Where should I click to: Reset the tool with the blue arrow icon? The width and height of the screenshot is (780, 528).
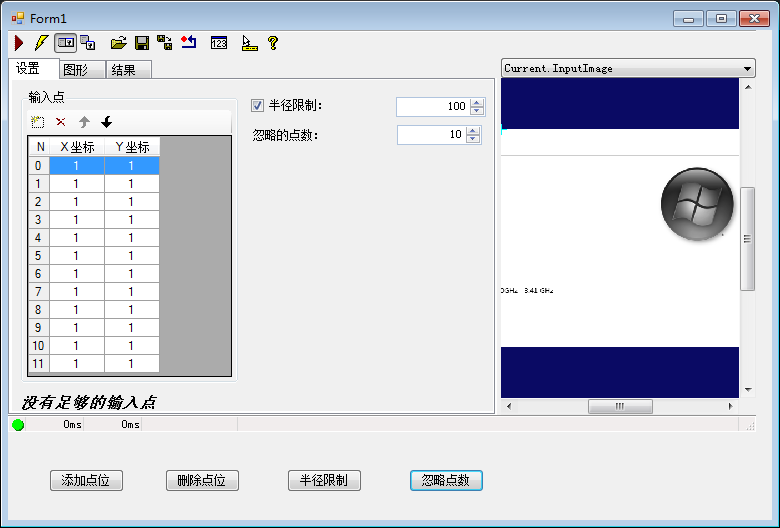(x=189, y=43)
